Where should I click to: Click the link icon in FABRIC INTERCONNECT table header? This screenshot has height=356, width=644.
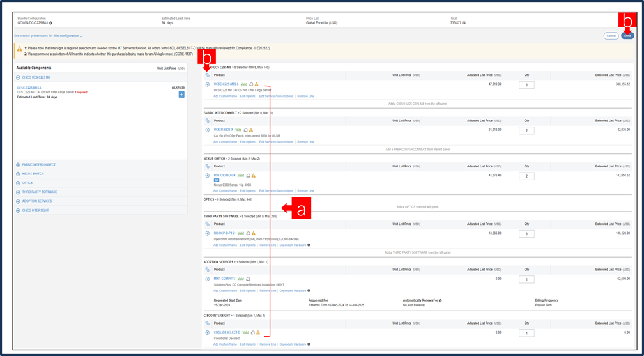coord(208,121)
